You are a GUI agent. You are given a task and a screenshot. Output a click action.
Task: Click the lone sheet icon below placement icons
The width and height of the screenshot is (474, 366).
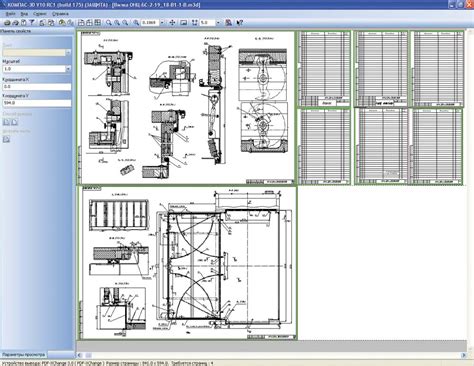tap(6, 139)
